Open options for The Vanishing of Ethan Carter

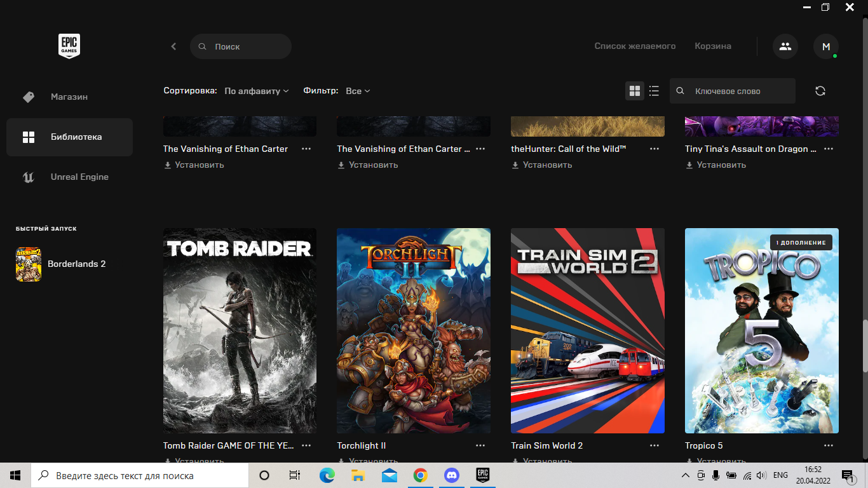pyautogui.click(x=306, y=149)
